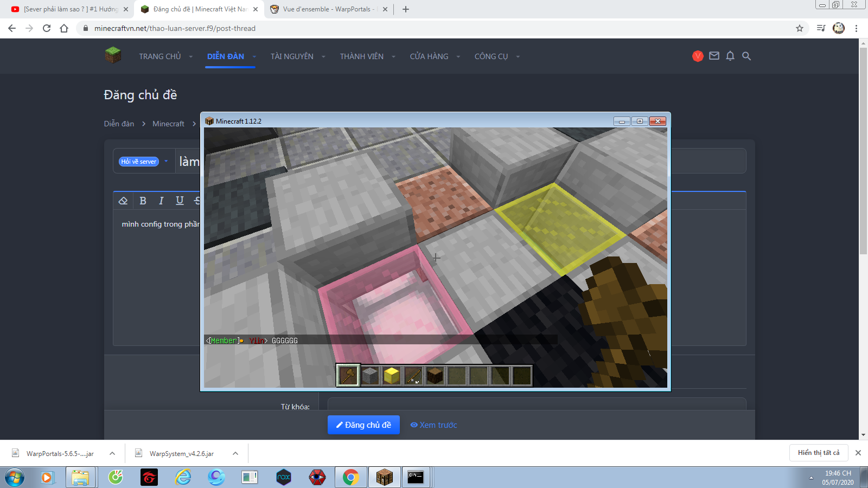This screenshot has height=488, width=868.
Task: Click the Đăng chủ đề submit button
Action: point(363,425)
